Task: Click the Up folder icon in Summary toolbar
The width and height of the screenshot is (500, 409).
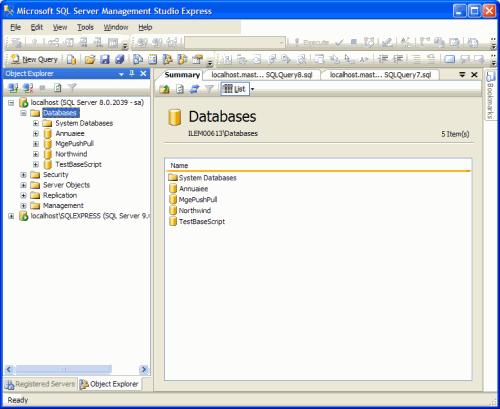Action: (164, 89)
